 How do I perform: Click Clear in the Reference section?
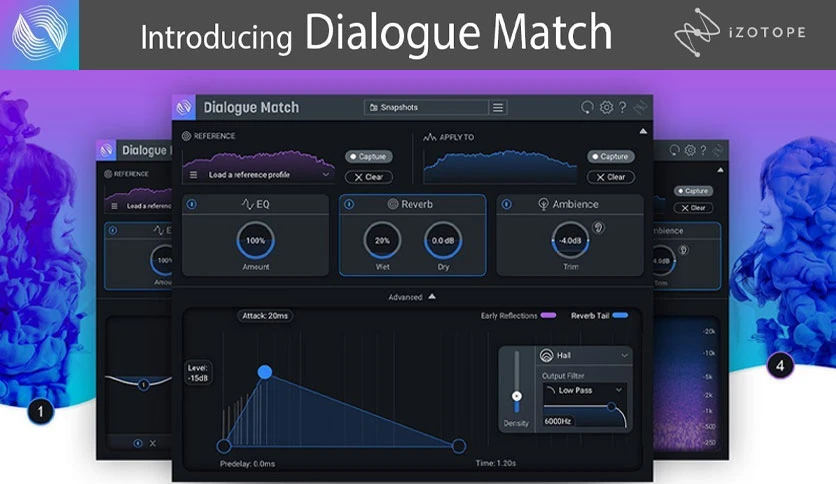click(x=368, y=177)
